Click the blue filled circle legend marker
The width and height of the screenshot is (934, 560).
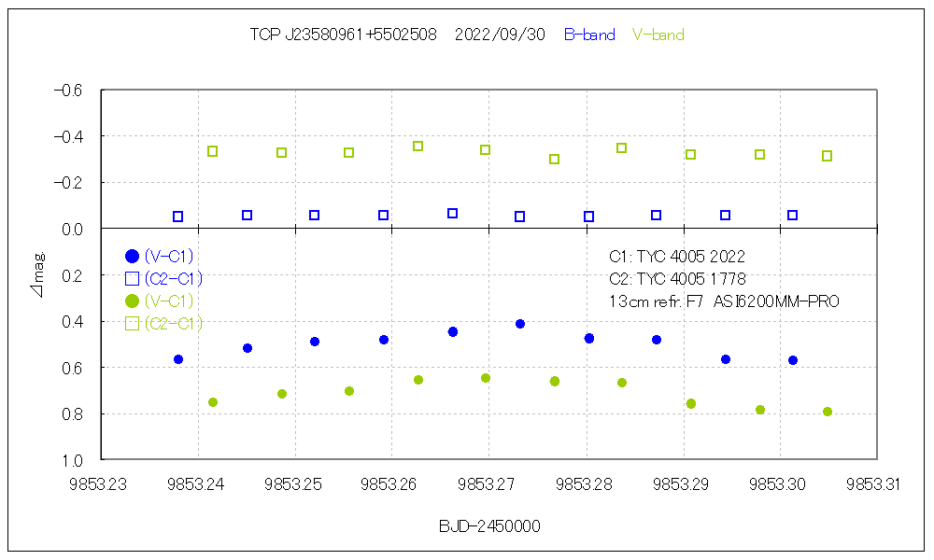click(x=132, y=256)
